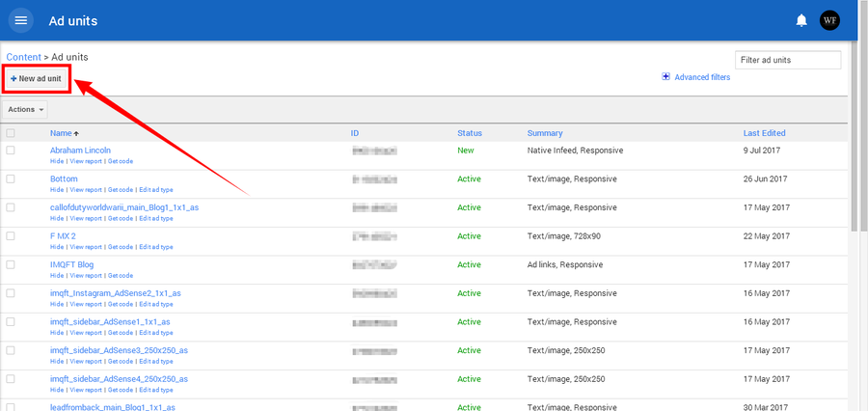
Task: Click View report under imqft_sidebar_AdSense1_1x1_as
Action: (x=86, y=332)
